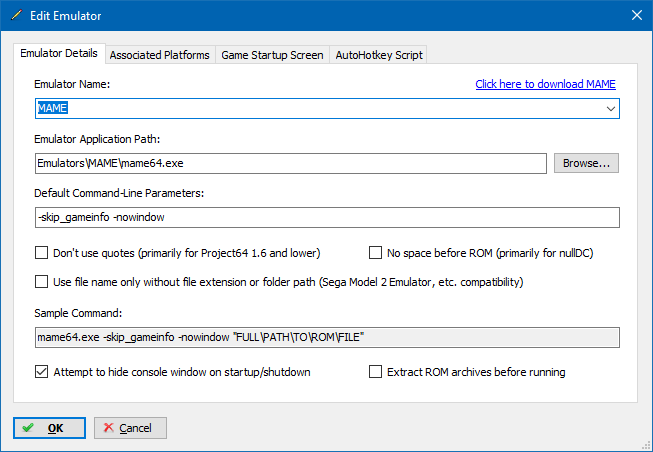Open the Game Startup Screen tab
653x452 pixels.
pyautogui.click(x=272, y=55)
